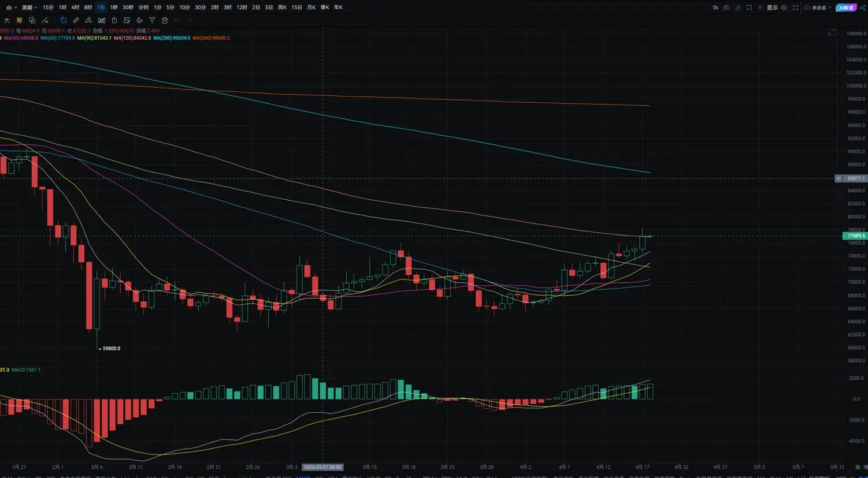The image size is (868, 478).
Task: Click the 2026-03-07 08:00 date marker
Action: pos(322,467)
